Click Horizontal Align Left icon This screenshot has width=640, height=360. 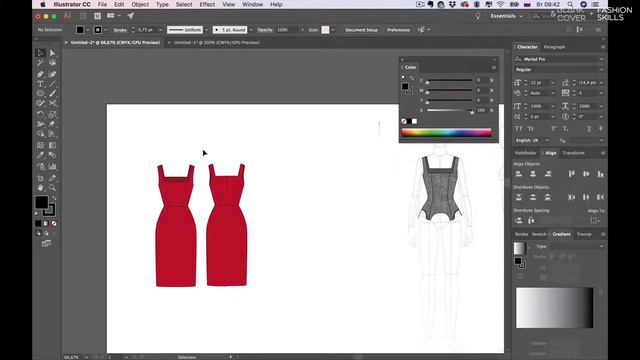point(519,174)
